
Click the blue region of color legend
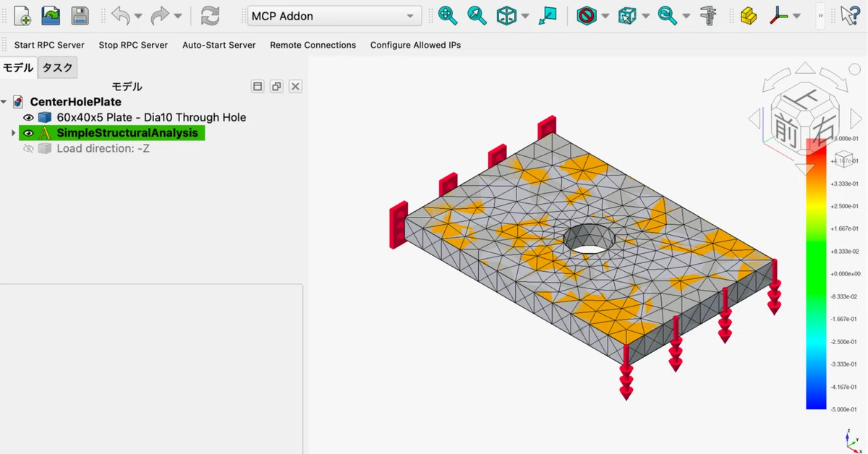(816, 389)
